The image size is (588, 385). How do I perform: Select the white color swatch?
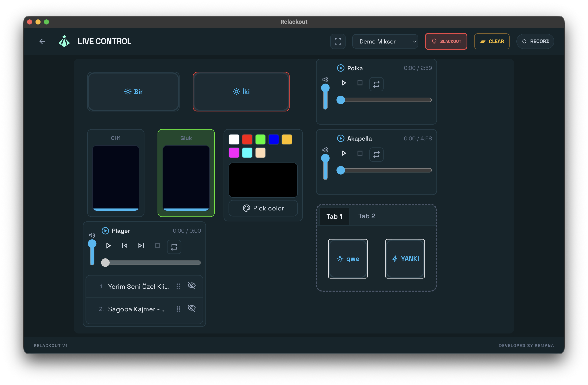click(234, 139)
